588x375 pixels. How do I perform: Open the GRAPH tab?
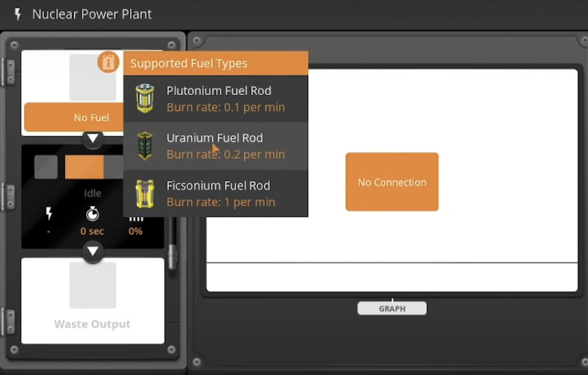tap(392, 309)
